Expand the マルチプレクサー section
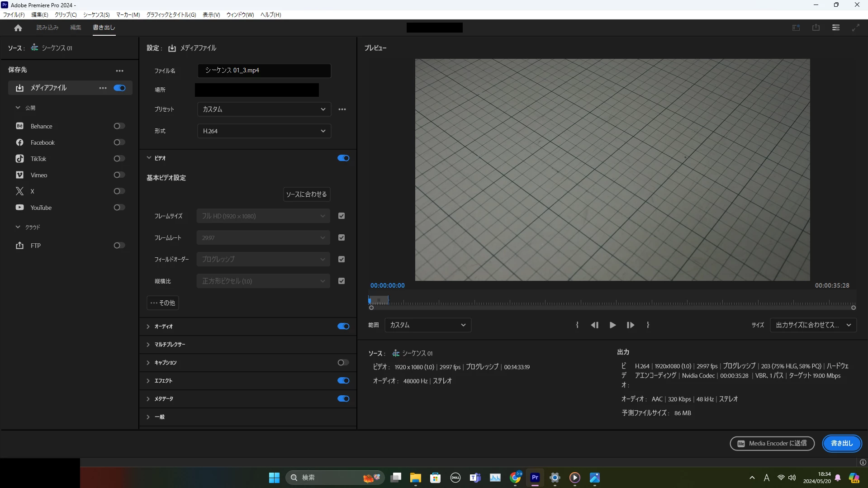868x488 pixels. point(148,345)
